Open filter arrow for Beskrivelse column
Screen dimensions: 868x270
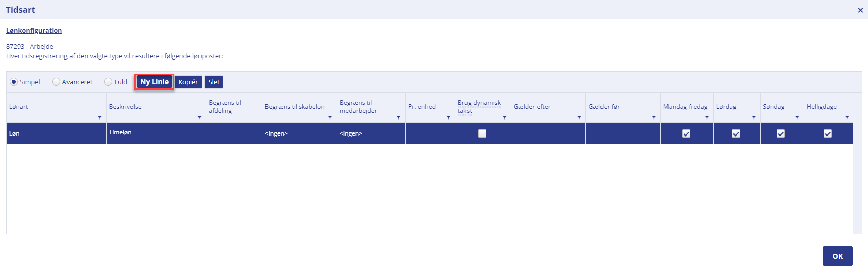click(x=199, y=118)
